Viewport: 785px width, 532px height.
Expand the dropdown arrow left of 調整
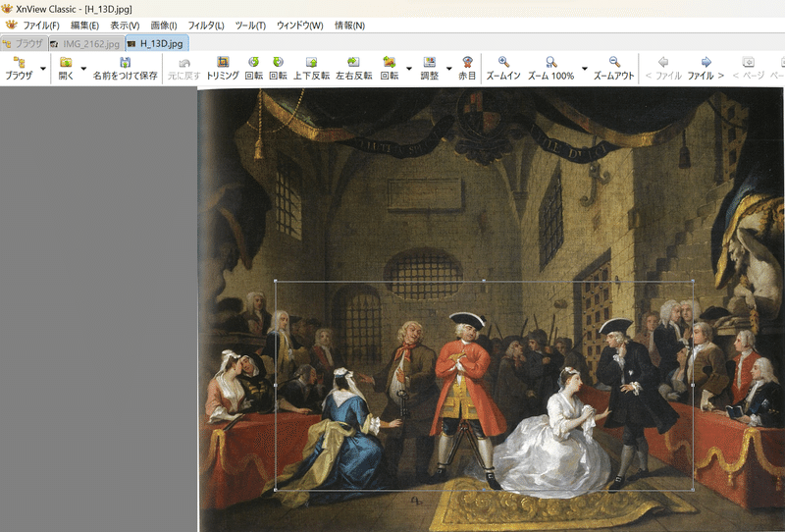click(x=409, y=69)
